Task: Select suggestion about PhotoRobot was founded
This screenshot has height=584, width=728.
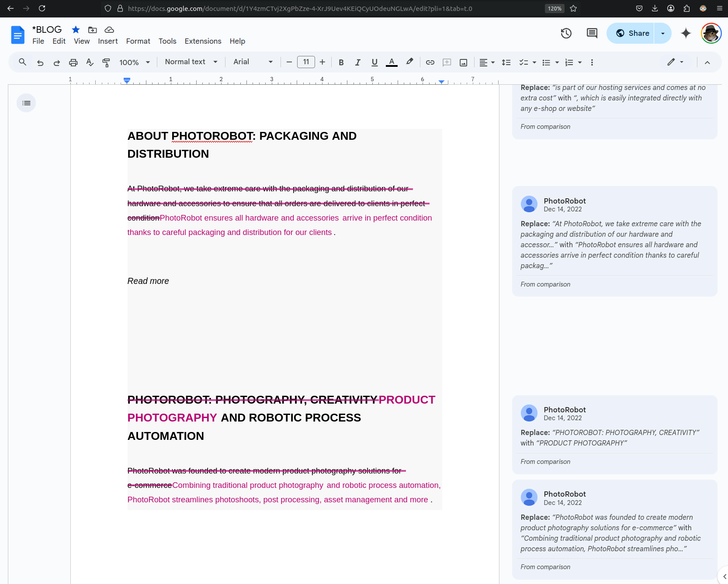Action: (x=614, y=530)
